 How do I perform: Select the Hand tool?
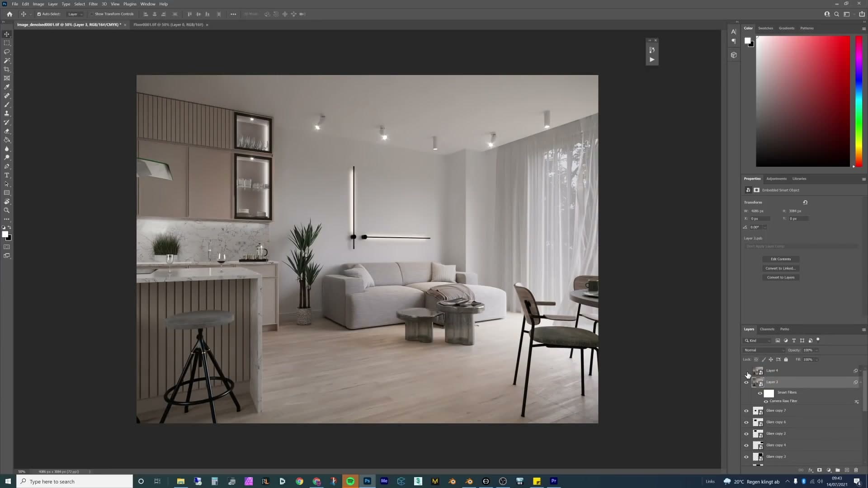pos(7,202)
